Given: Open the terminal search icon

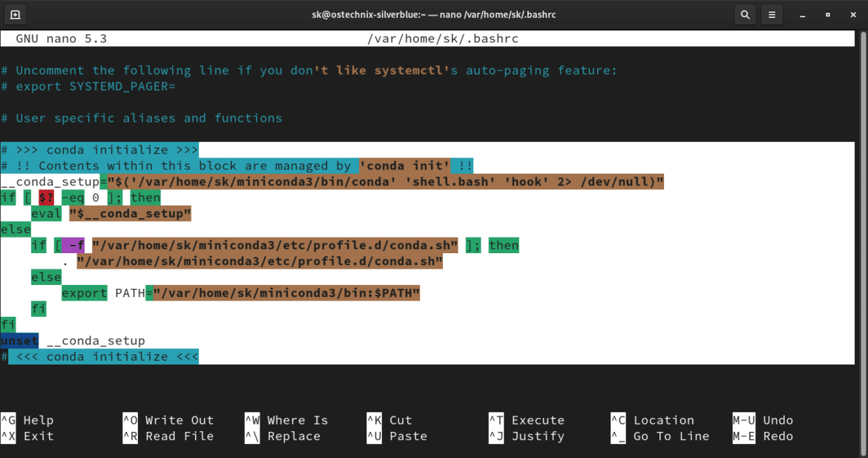Looking at the screenshot, I should 745,14.
